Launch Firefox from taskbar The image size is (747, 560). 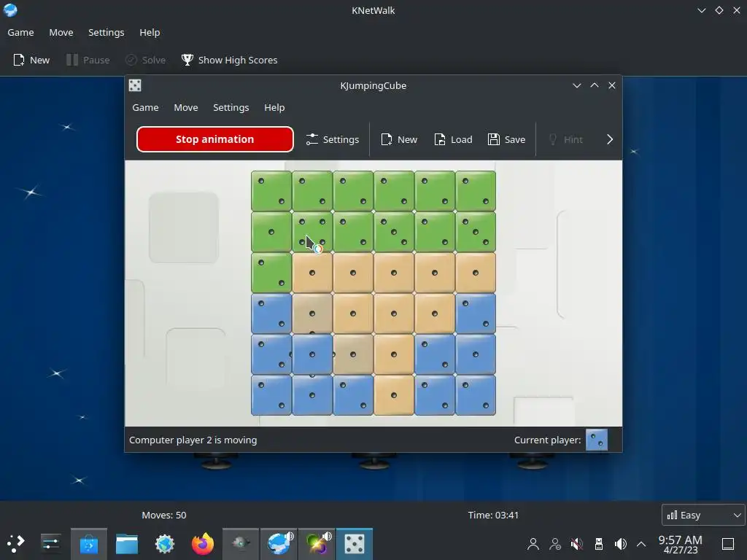tap(203, 544)
